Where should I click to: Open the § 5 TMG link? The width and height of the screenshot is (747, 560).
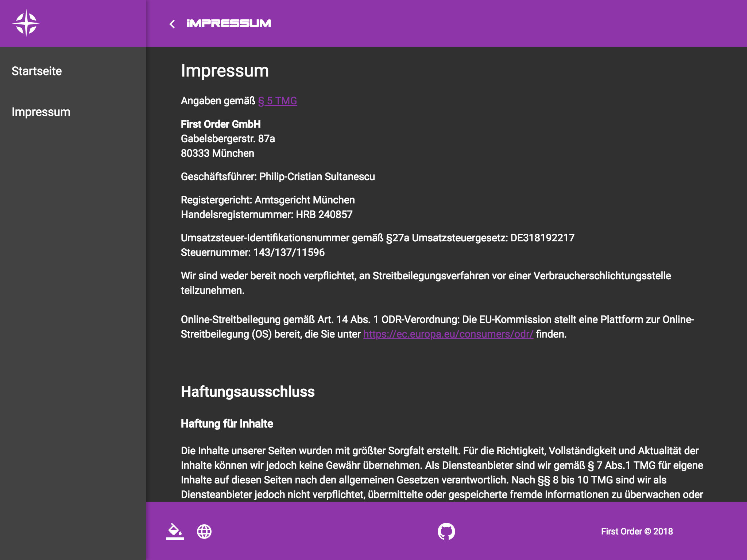(278, 101)
